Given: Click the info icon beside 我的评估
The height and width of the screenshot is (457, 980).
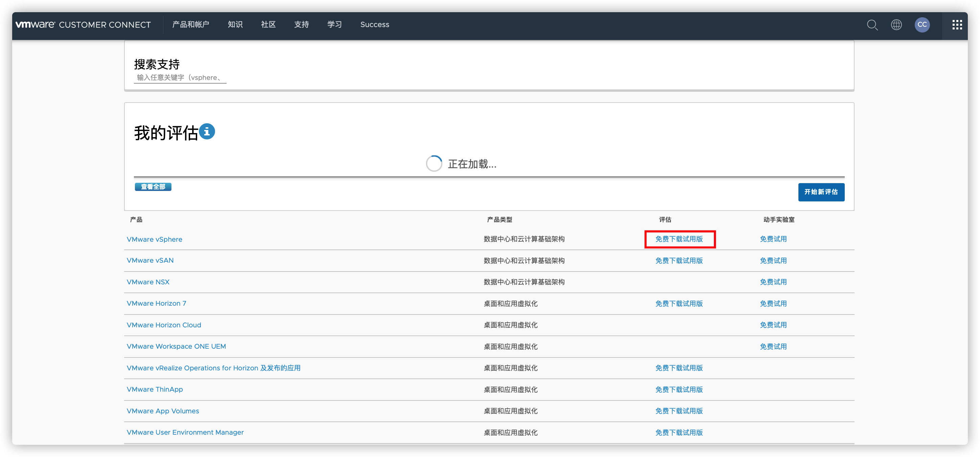Looking at the screenshot, I should coord(207,132).
